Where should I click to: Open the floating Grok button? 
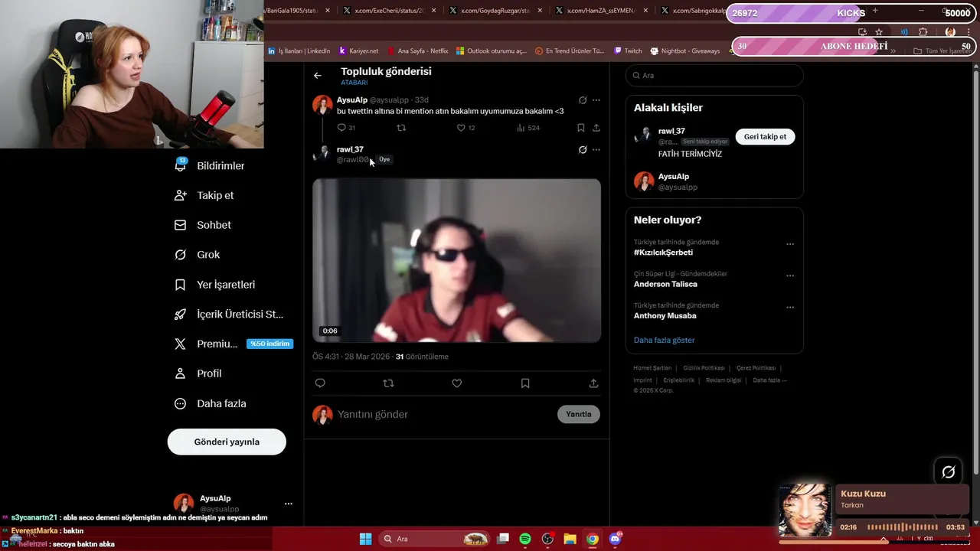coord(948,472)
